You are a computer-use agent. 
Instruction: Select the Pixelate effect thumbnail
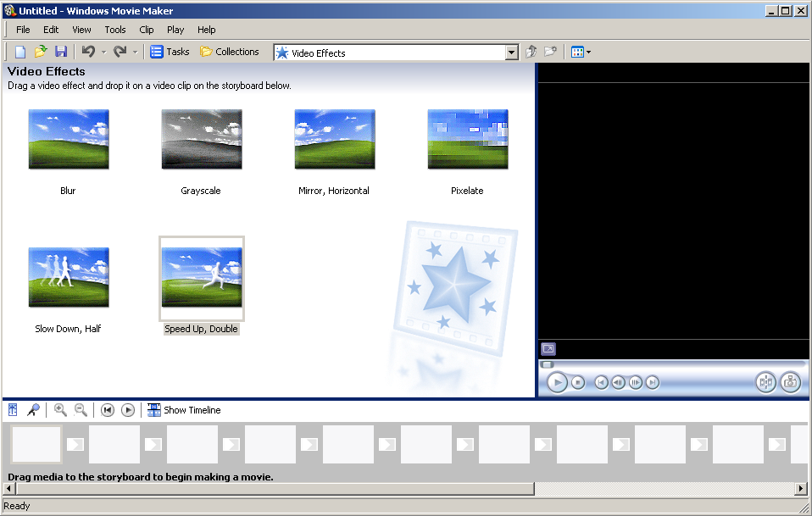coord(468,139)
